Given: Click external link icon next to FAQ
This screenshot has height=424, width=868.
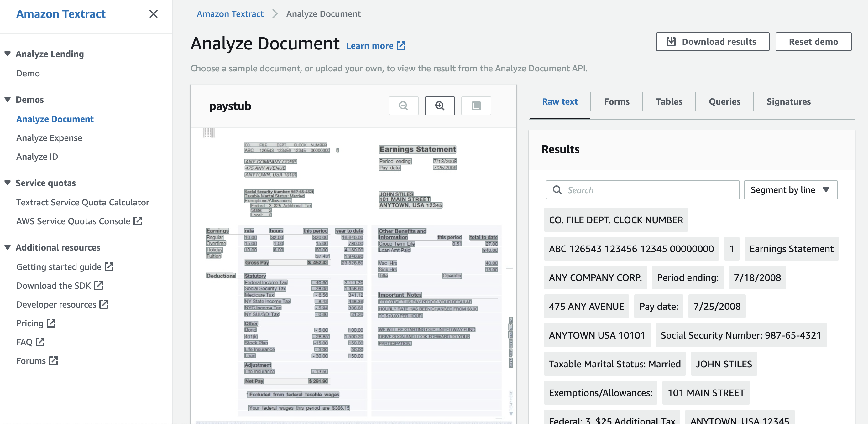Looking at the screenshot, I should pos(40,342).
